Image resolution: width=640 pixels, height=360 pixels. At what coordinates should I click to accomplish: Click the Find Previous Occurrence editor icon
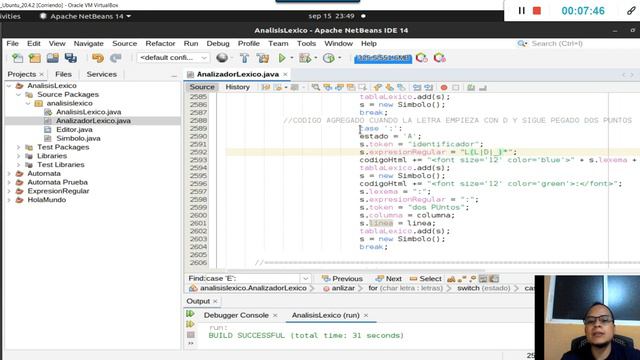click(327, 87)
